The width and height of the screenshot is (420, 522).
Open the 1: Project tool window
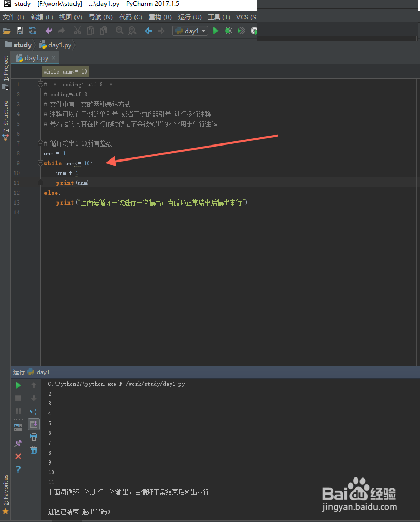pyautogui.click(x=6, y=72)
